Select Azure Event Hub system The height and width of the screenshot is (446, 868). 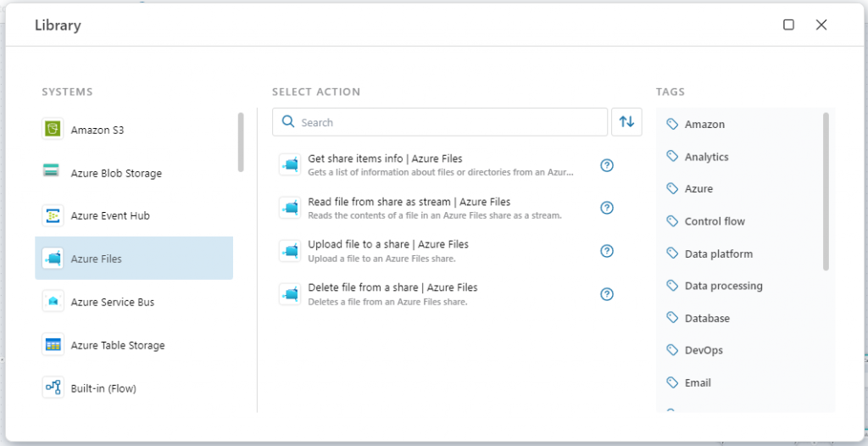(134, 215)
